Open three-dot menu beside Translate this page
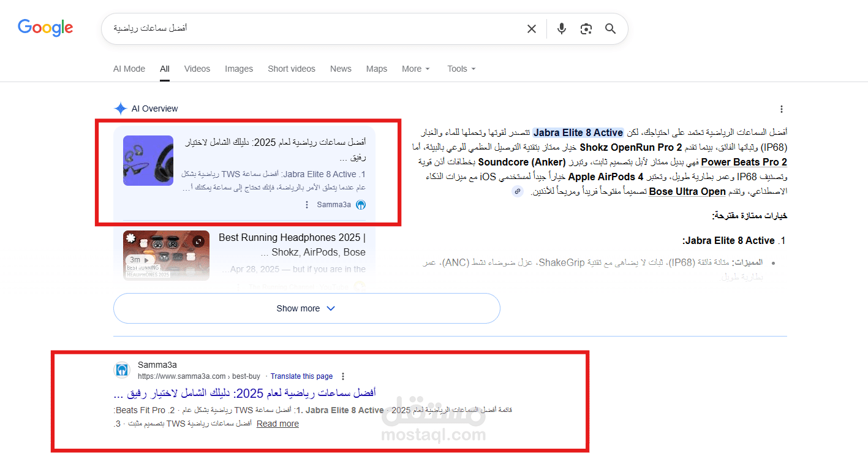 [x=343, y=376]
